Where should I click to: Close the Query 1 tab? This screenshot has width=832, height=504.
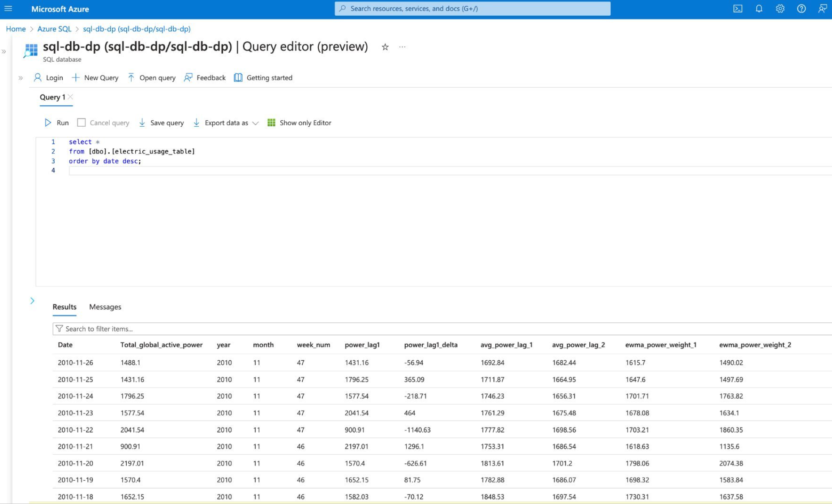click(x=71, y=97)
